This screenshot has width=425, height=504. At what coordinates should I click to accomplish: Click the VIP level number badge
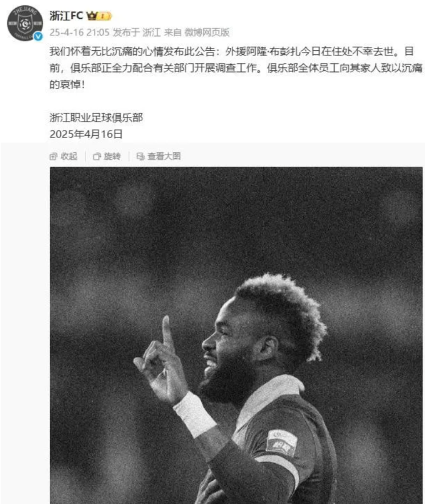(x=104, y=16)
